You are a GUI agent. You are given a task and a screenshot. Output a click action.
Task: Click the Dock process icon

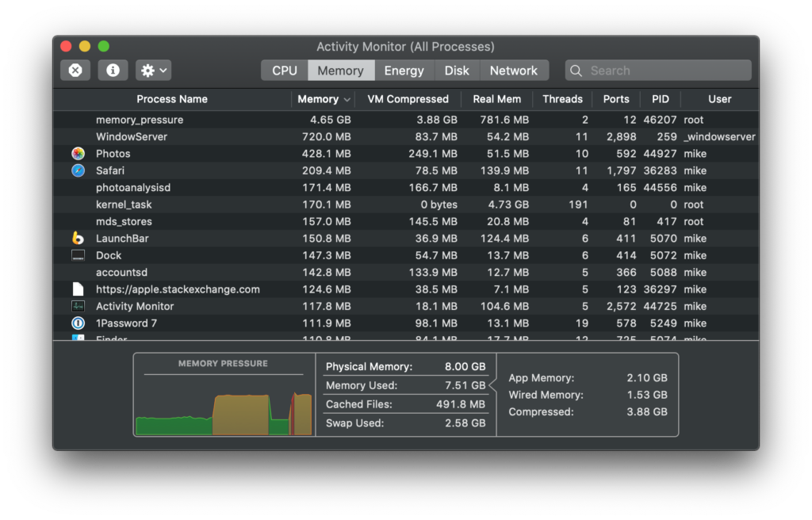pos(78,255)
